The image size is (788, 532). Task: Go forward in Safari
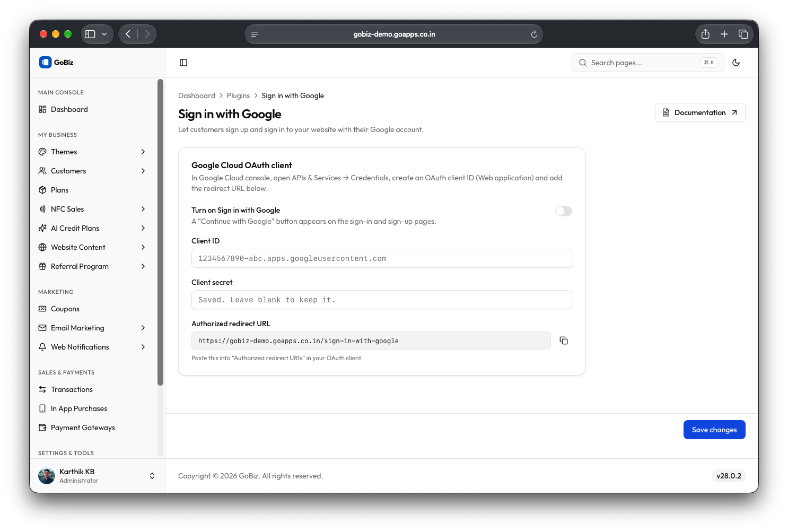tap(147, 34)
